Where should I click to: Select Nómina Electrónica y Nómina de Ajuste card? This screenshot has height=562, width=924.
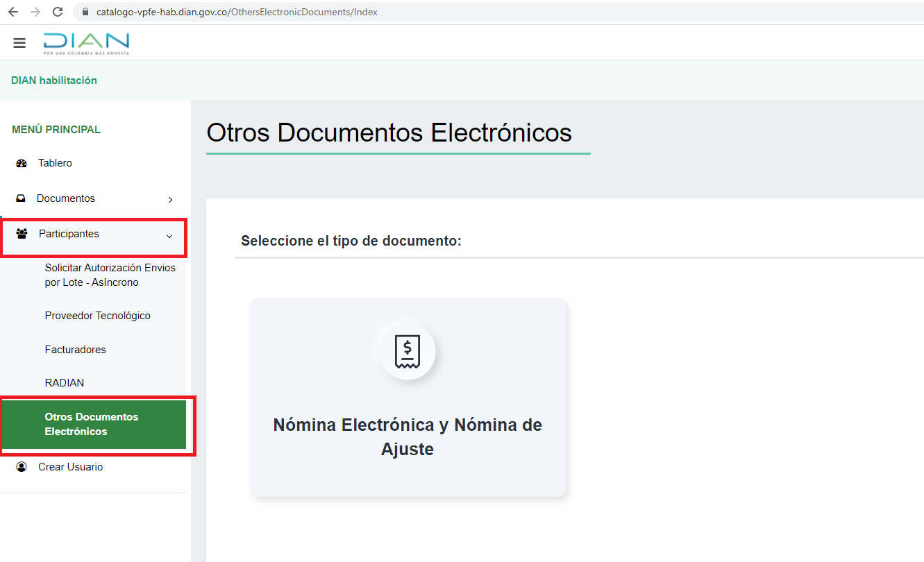(408, 398)
